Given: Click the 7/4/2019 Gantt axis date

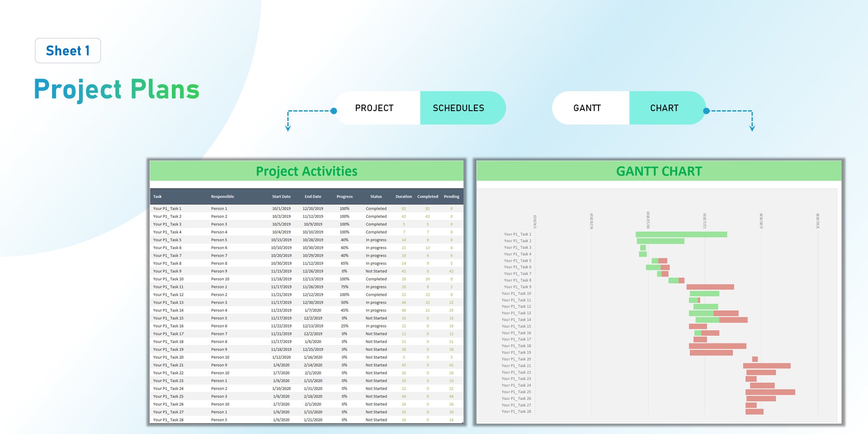Looking at the screenshot, I should 535,222.
